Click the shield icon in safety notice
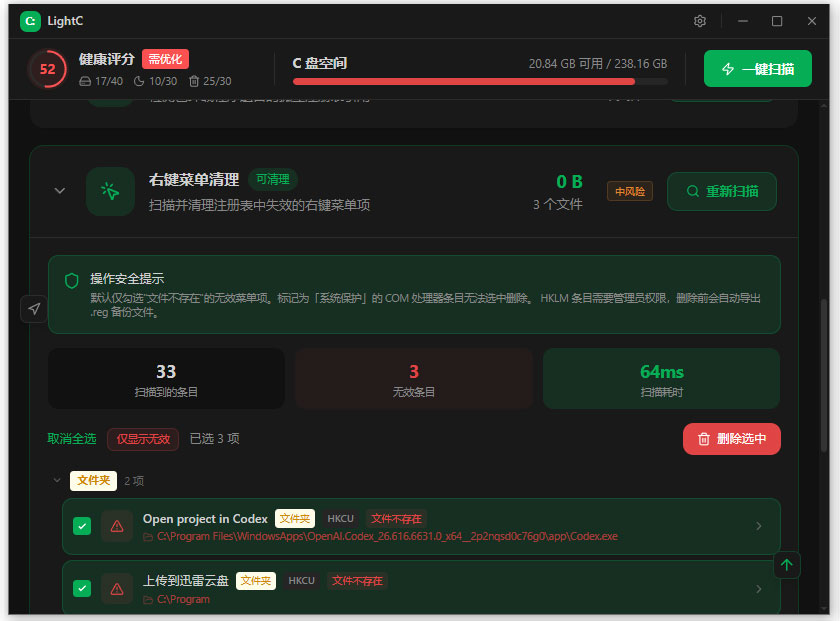 point(72,281)
